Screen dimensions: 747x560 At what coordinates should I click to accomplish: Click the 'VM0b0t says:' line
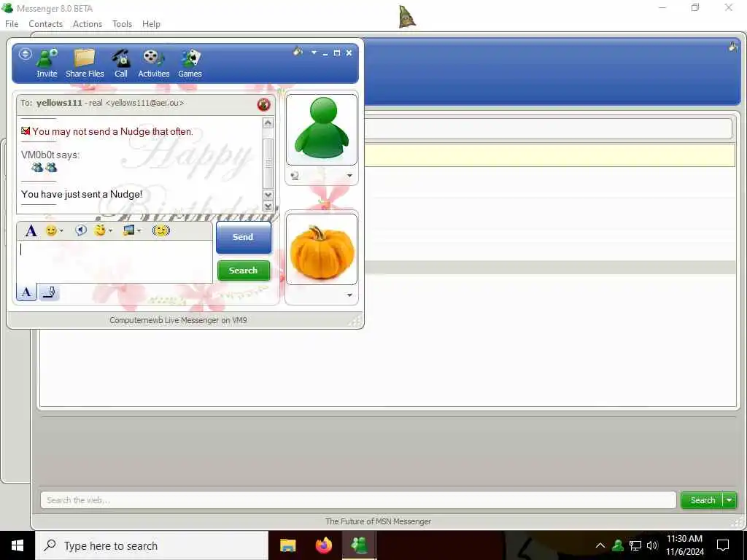pyautogui.click(x=50, y=155)
